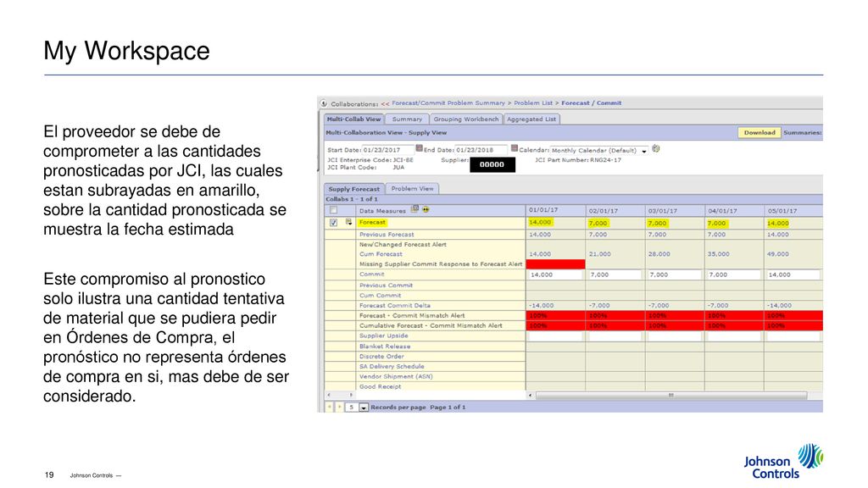Click the << back link in breadcrumb
This screenshot has width=868, height=488.
(x=385, y=103)
